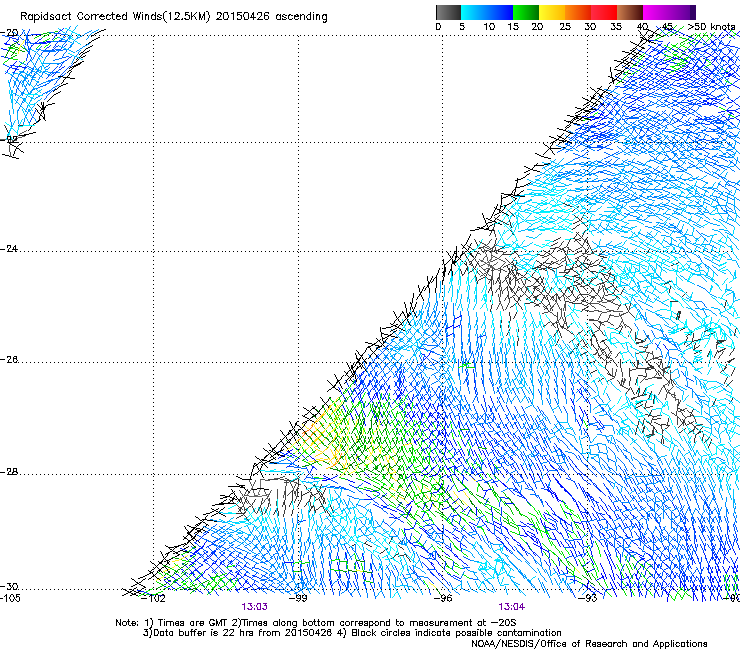Click the gray 0-5 knots color swatch

point(448,12)
